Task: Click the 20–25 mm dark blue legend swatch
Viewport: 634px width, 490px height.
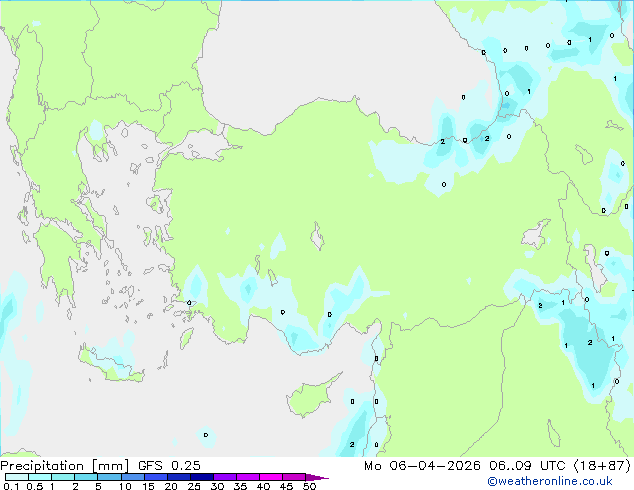Action: [x=178, y=477]
